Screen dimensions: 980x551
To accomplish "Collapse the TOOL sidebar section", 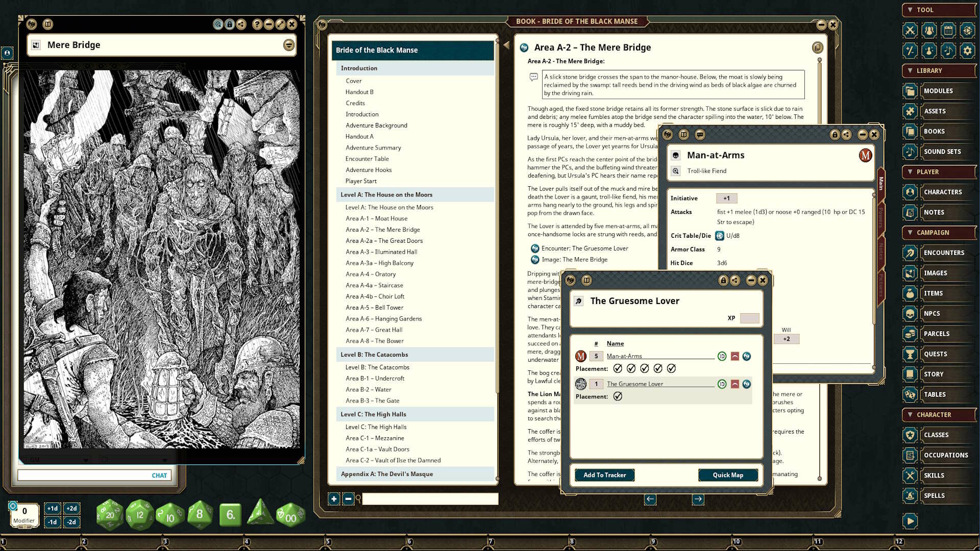I will tap(911, 10).
